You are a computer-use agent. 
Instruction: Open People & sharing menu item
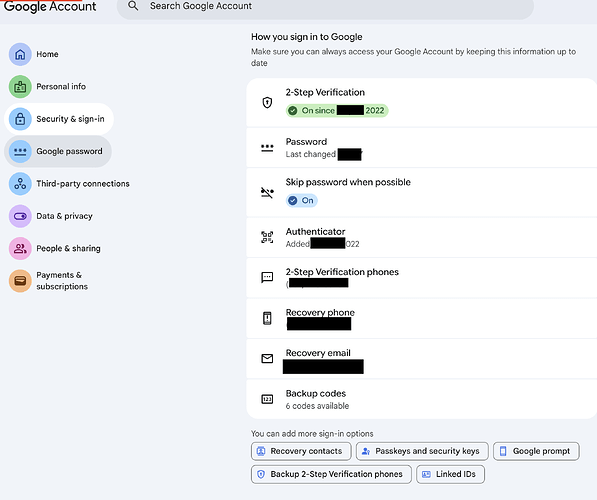click(68, 248)
